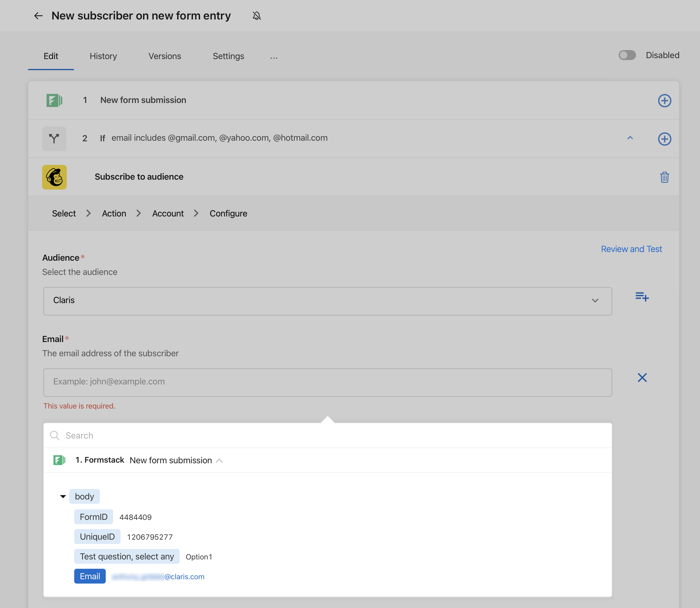Click the Formstack trigger icon
Viewport: 700px width, 608px height.
tap(55, 100)
